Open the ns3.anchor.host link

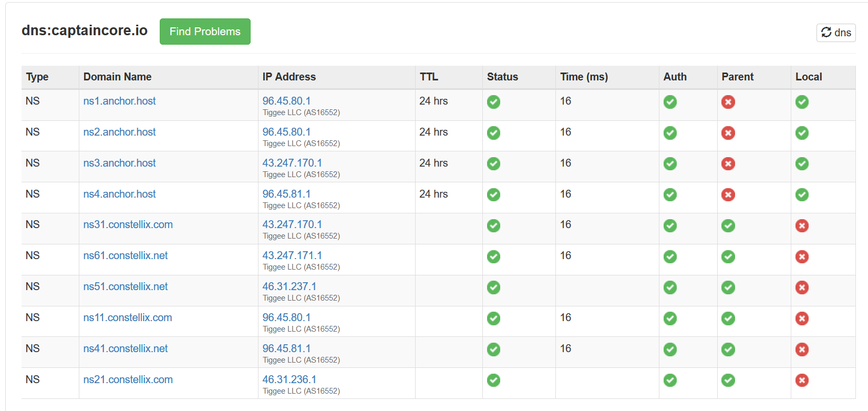point(119,163)
